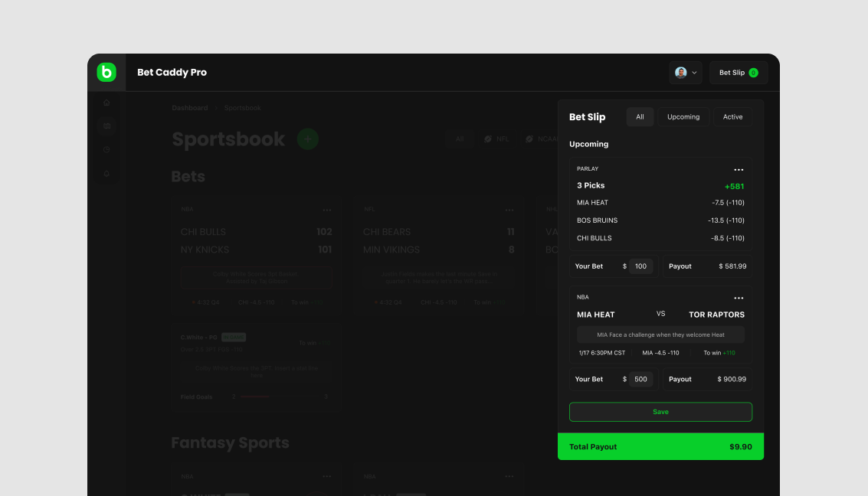Open the MIA HEAT vs TOR RAPTORS options menu

click(739, 298)
